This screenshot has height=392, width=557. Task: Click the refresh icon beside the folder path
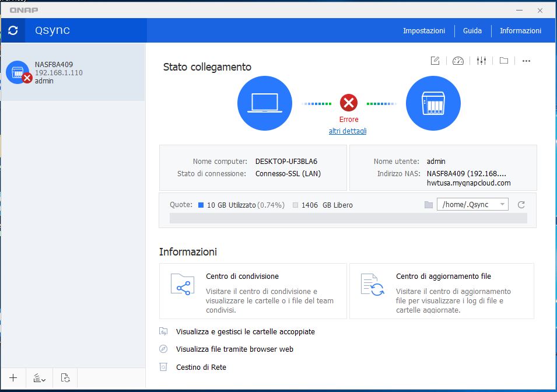tap(521, 205)
